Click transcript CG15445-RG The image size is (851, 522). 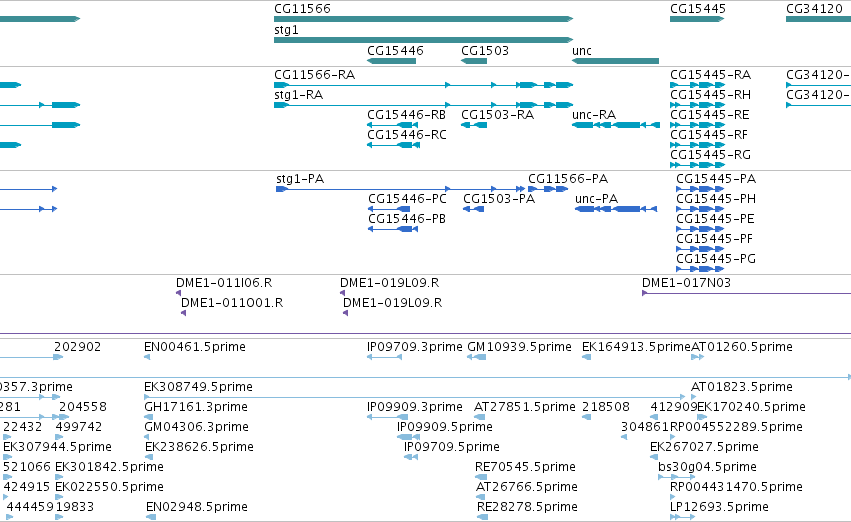coord(710,155)
